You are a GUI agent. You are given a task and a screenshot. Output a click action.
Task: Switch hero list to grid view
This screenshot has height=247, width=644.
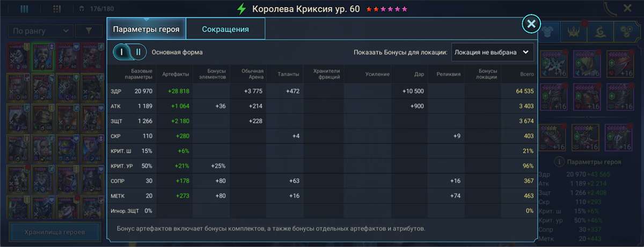coord(57,9)
